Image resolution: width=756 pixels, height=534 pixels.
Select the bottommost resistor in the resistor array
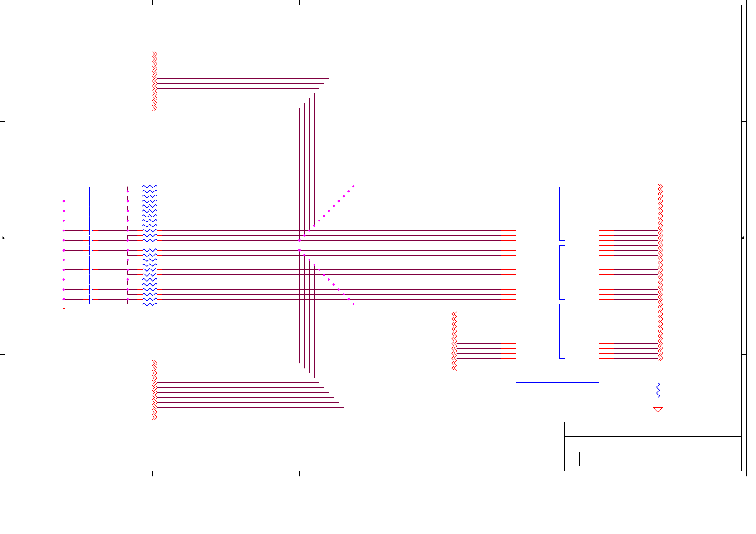click(x=150, y=304)
